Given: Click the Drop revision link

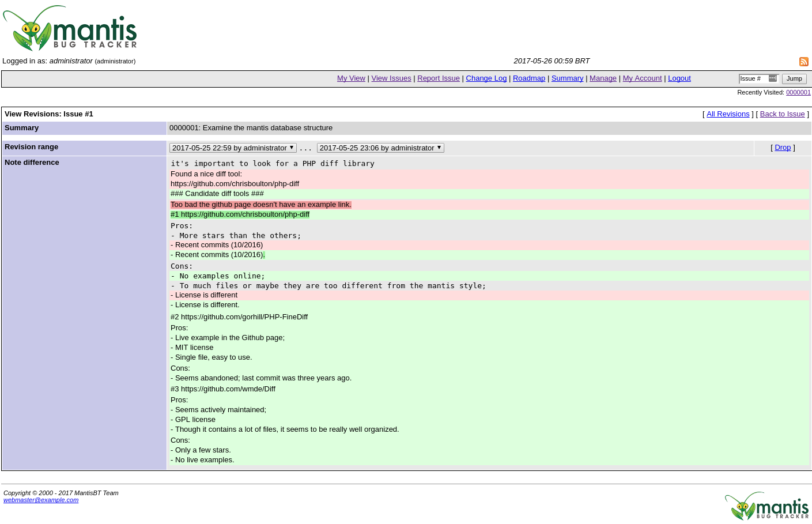Looking at the screenshot, I should tap(783, 148).
